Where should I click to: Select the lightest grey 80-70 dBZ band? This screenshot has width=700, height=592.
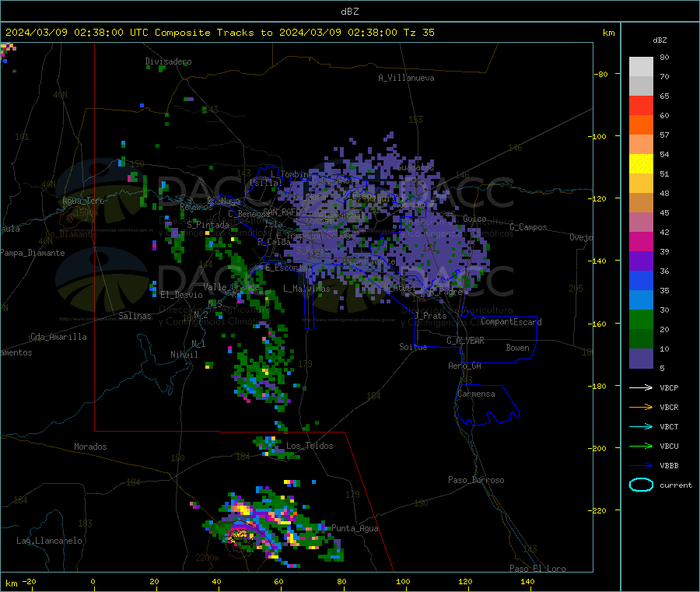click(641, 67)
